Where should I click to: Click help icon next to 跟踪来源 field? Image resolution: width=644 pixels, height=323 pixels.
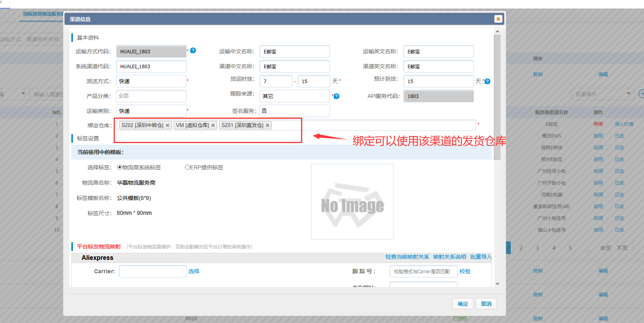[x=336, y=96]
